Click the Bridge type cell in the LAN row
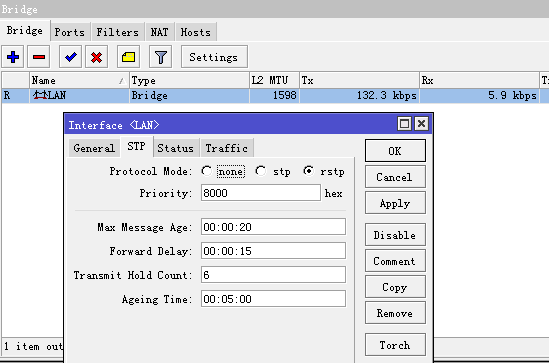This screenshot has height=363, width=549. click(189, 96)
